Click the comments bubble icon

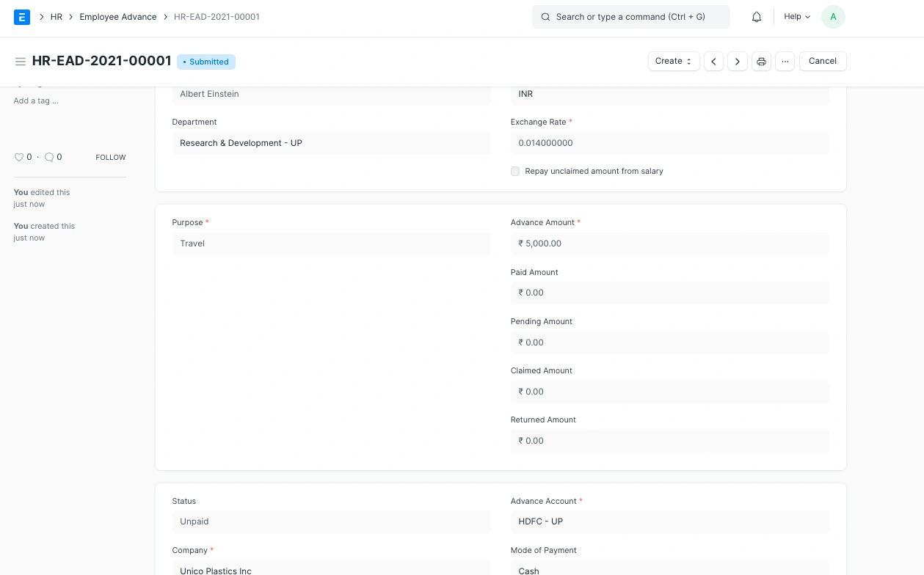coord(49,157)
